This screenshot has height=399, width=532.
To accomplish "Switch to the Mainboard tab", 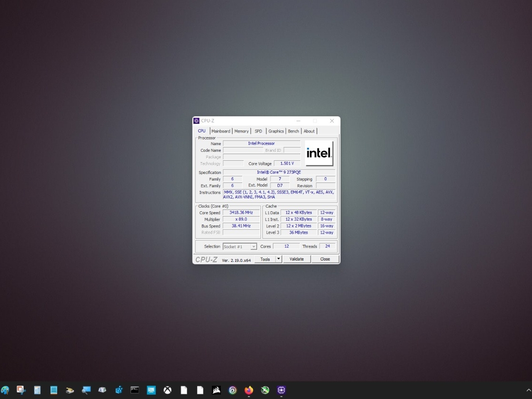I will [220, 131].
